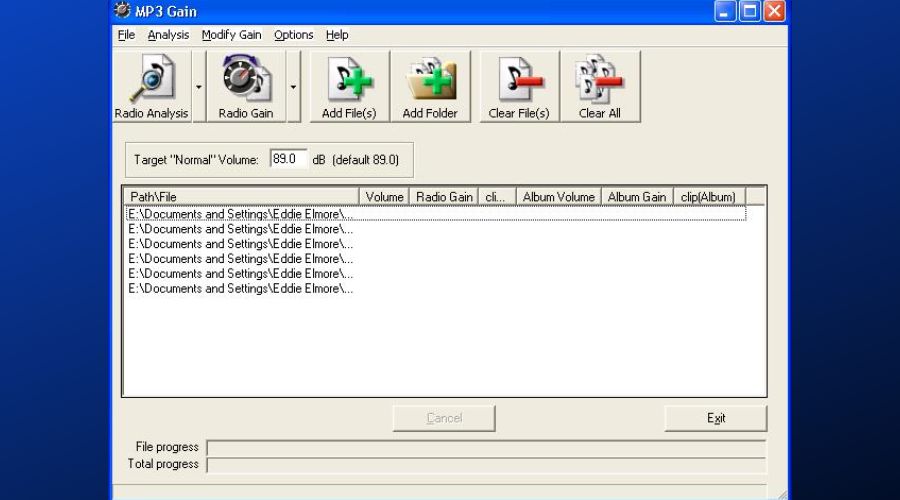
Task: Click the Add File(s) icon
Action: pyautogui.click(x=349, y=80)
